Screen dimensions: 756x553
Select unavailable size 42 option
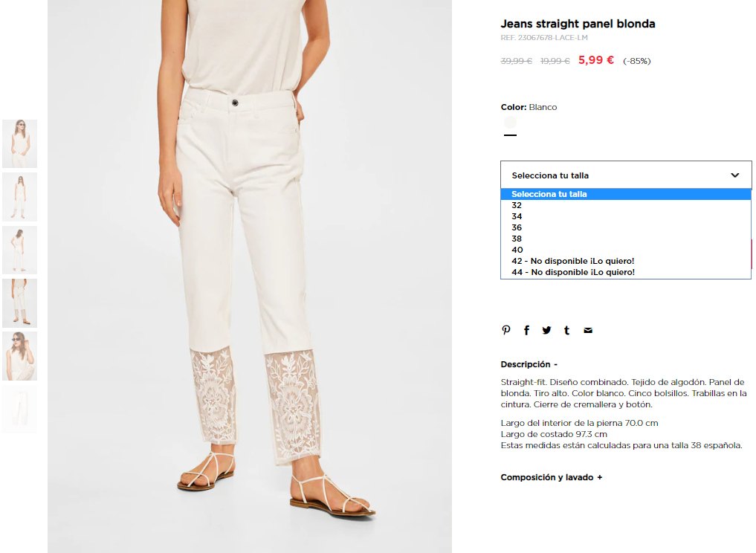[626, 261]
